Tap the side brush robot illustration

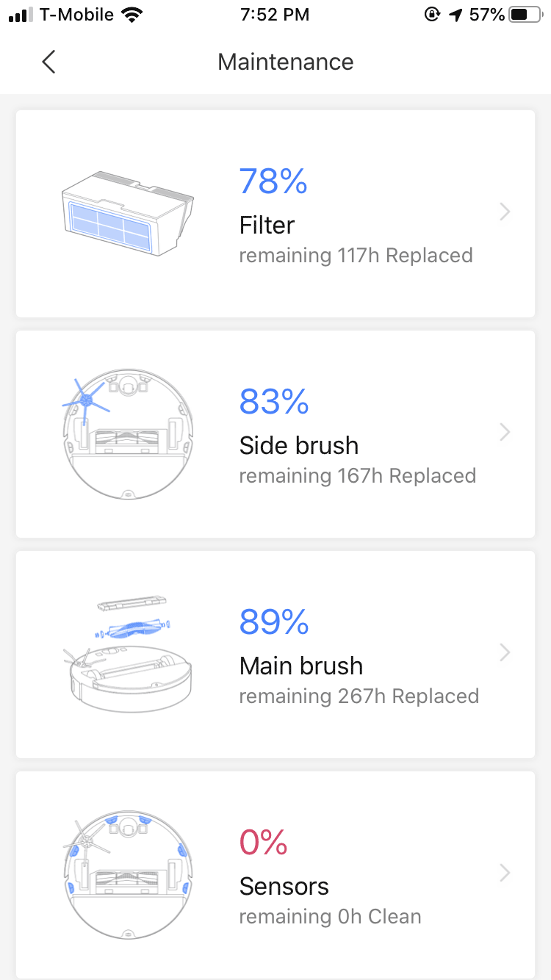click(x=128, y=433)
